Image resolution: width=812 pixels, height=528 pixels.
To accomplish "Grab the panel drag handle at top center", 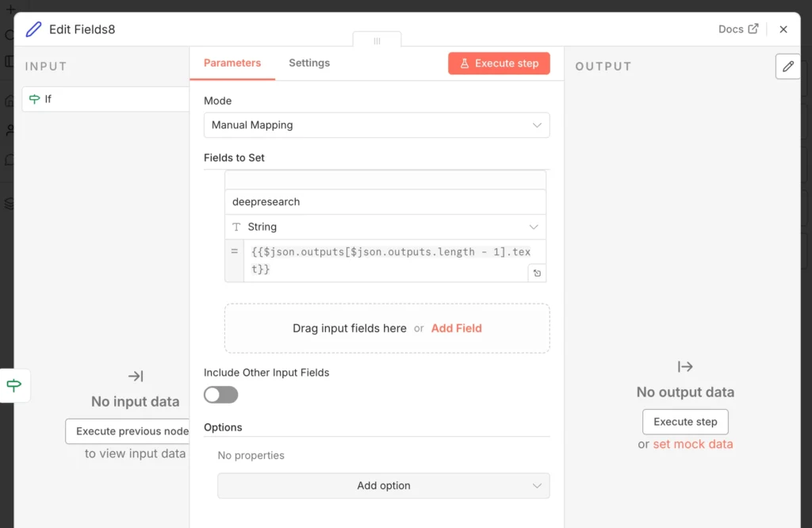I will click(x=377, y=40).
